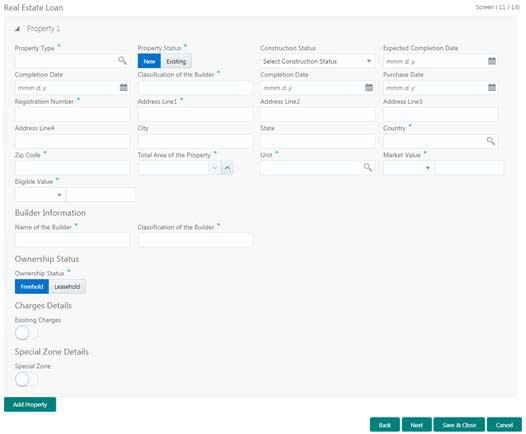Open Purchase Date calendar picker

[x=491, y=88]
